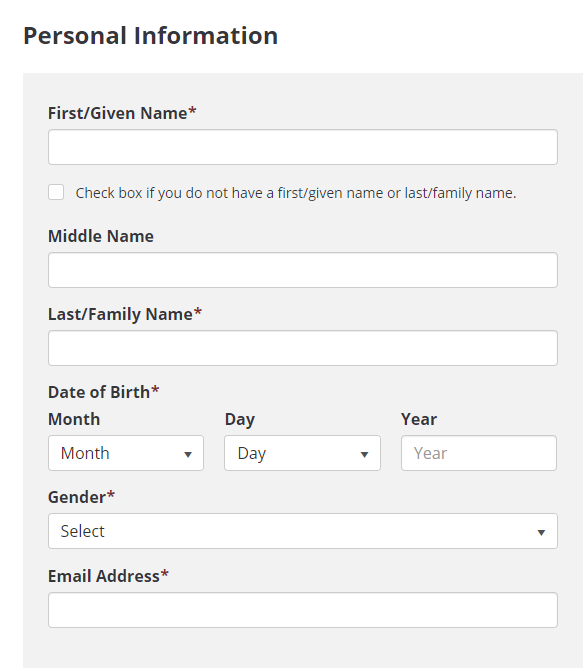Click the Month dropdown arrow icon
This screenshot has width=584, height=671.
[187, 454]
